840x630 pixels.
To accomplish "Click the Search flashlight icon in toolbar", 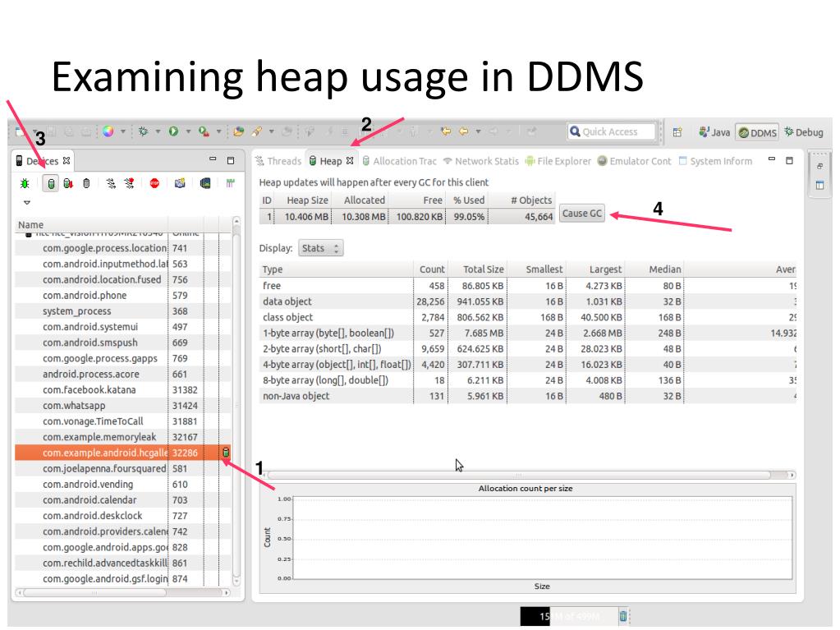I will click(257, 131).
